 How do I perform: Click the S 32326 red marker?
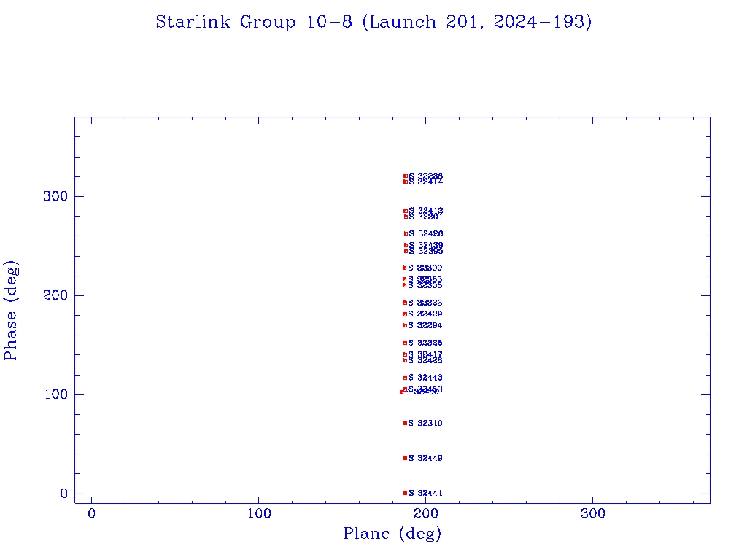coord(404,343)
